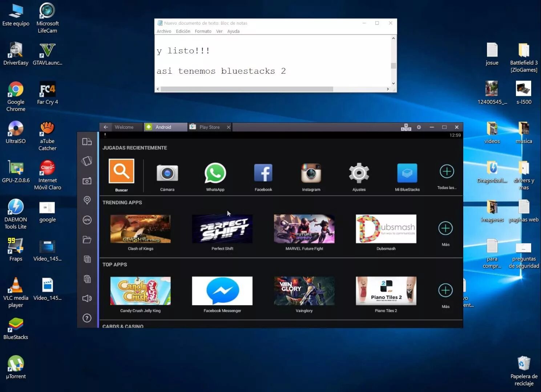Close the Play Store tab
Screen dimensions: 541x392
click(229, 127)
